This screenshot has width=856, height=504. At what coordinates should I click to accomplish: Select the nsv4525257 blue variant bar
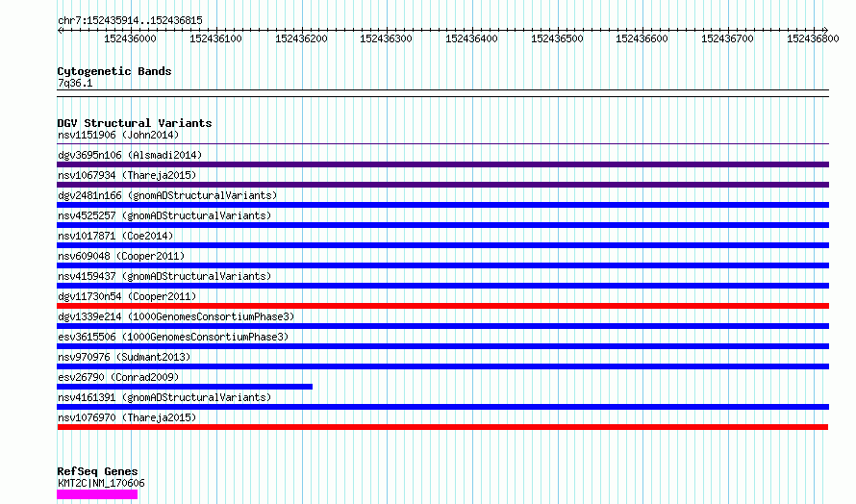click(x=442, y=225)
